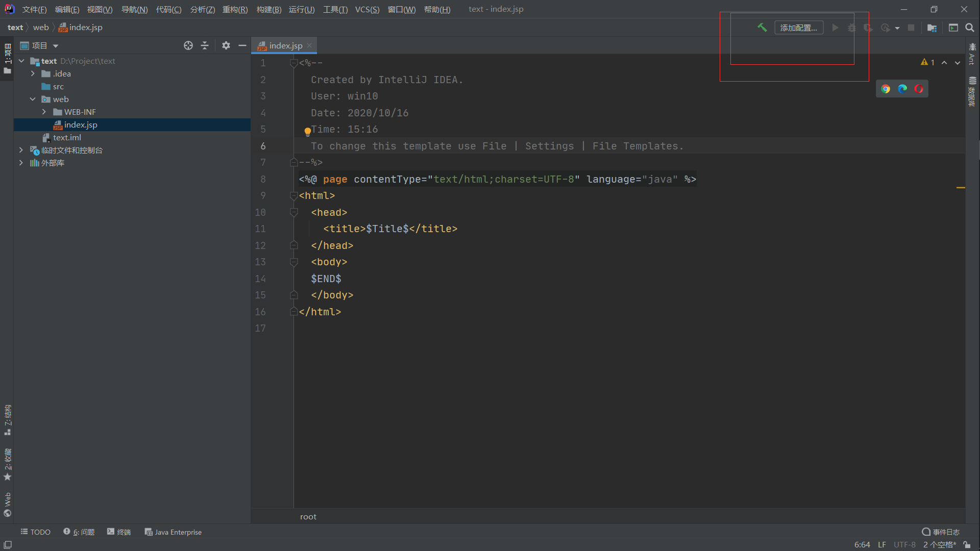Image resolution: width=980 pixels, height=551 pixels.
Task: Open page in Chrome browser icon
Action: point(886,89)
